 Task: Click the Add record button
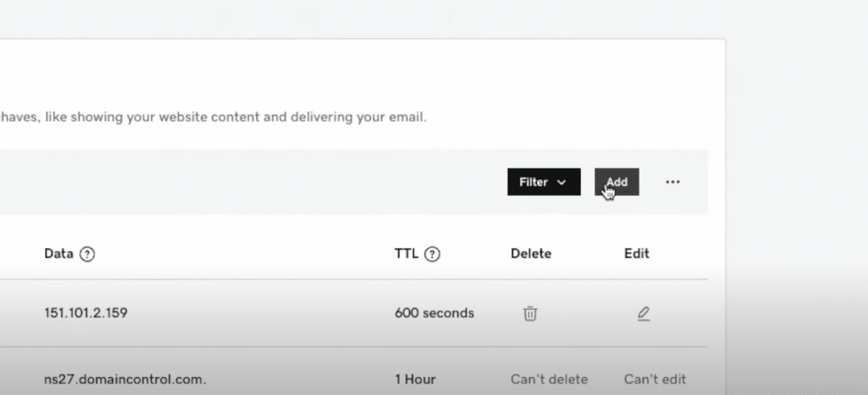point(616,182)
